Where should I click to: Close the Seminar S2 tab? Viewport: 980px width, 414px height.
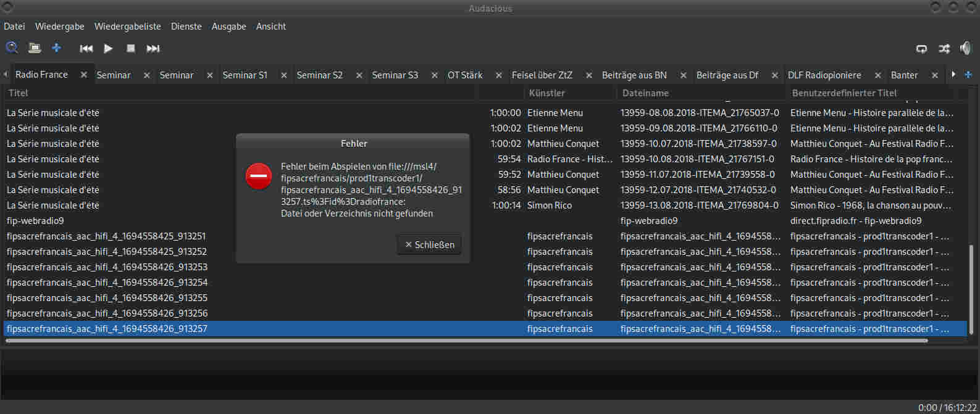point(358,75)
